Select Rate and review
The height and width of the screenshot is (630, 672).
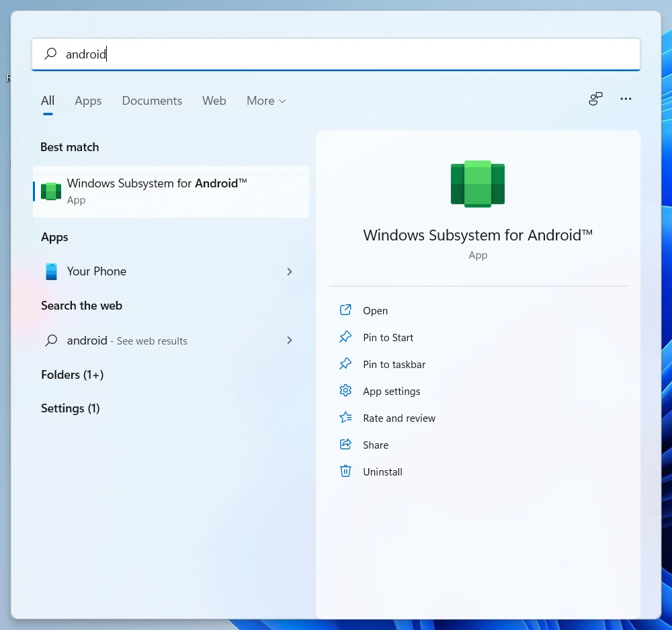pos(399,418)
